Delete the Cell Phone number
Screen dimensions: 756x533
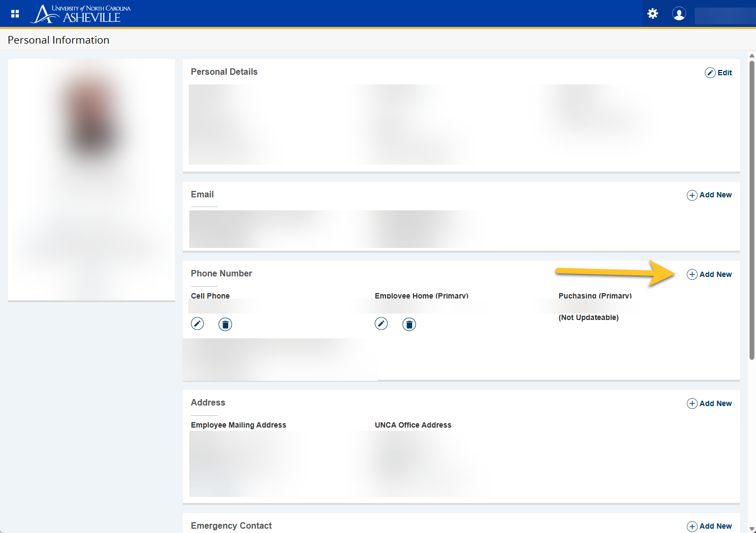[x=225, y=324]
